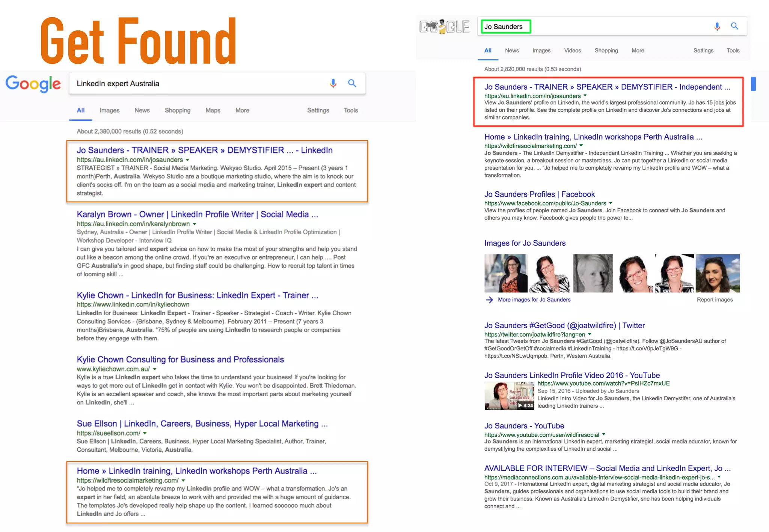Open Kylie Chown Consulting for Business result
The width and height of the screenshot is (769, 532).
(180, 360)
